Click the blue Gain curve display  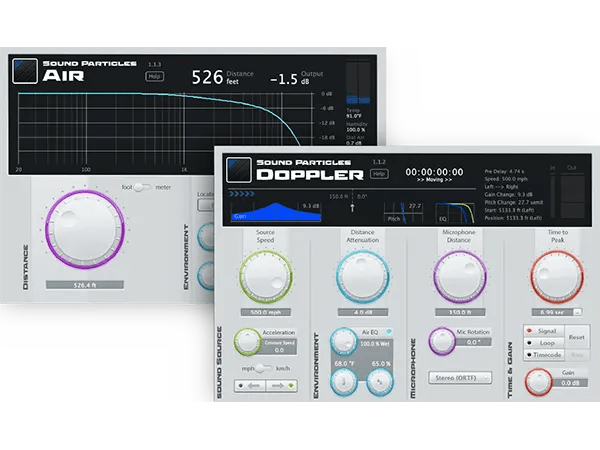[x=276, y=212]
